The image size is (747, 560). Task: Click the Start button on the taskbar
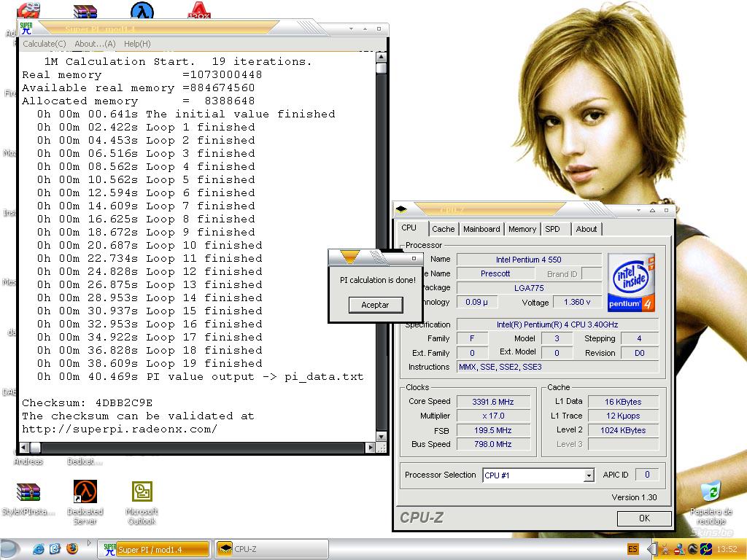click(10, 549)
